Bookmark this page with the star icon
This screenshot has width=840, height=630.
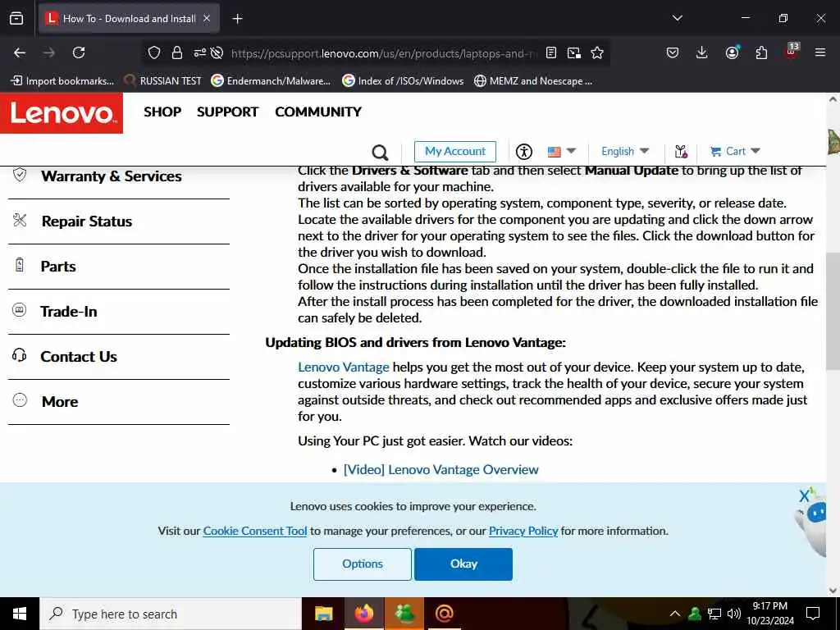597,52
